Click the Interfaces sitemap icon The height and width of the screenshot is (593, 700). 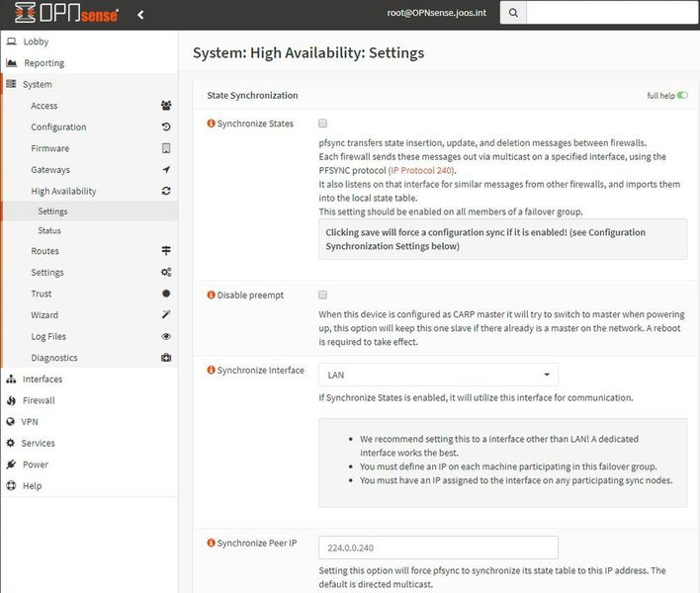[11, 379]
